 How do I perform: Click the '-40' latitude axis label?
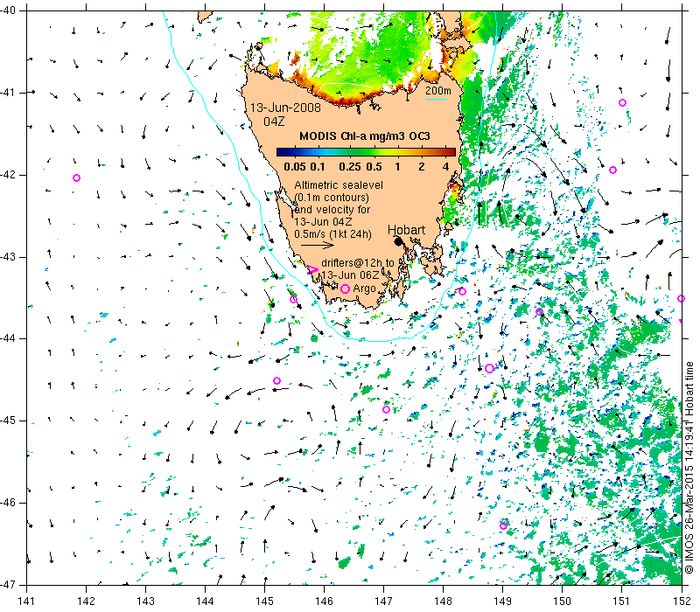point(8,10)
